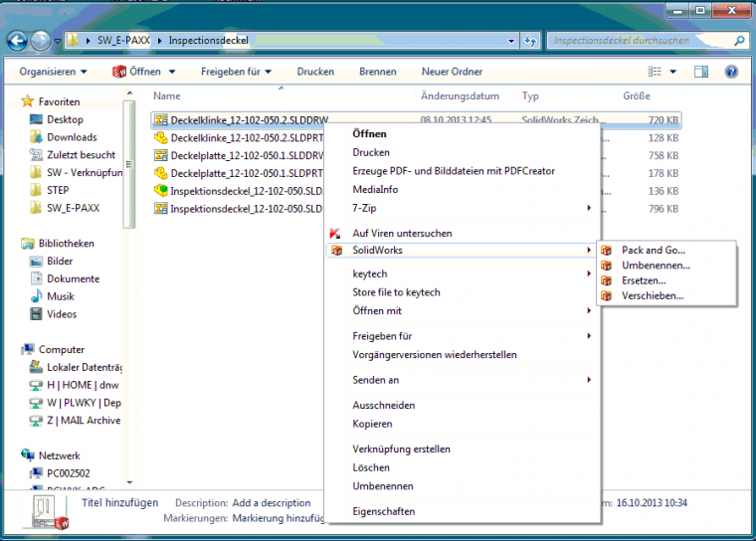Sort by Änderungsdatum column header
Screen dimensions: 756x541
click(x=460, y=95)
